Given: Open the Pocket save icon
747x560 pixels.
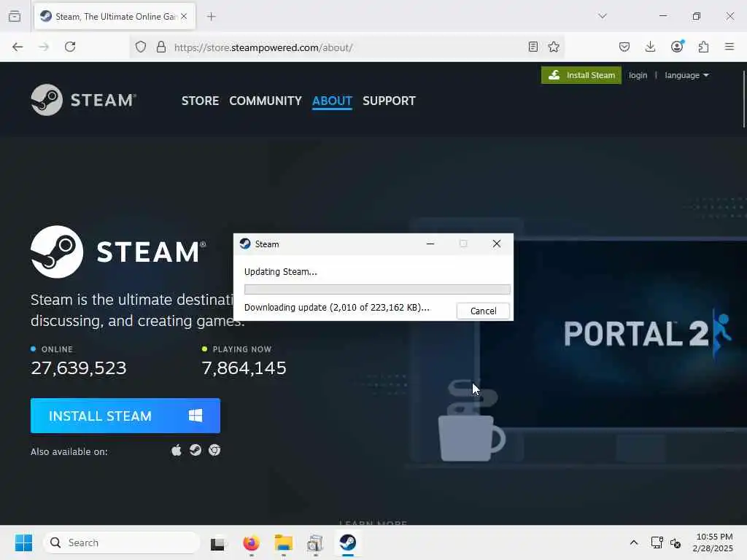Looking at the screenshot, I should (624, 47).
